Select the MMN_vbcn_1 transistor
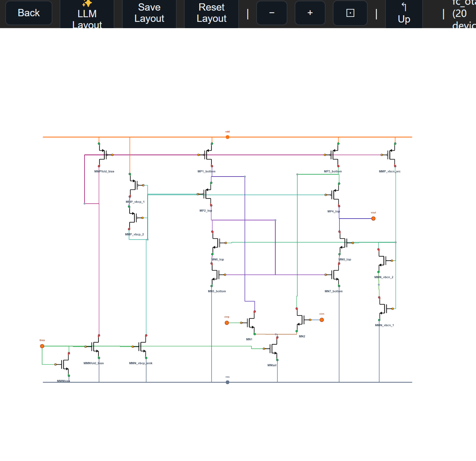Image resolution: width=476 pixels, height=461 pixels. coord(385,309)
